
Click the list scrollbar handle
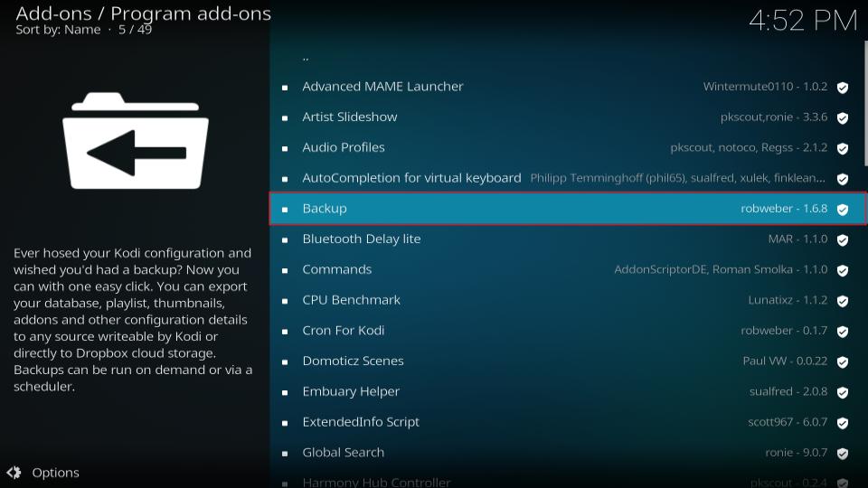[866, 102]
